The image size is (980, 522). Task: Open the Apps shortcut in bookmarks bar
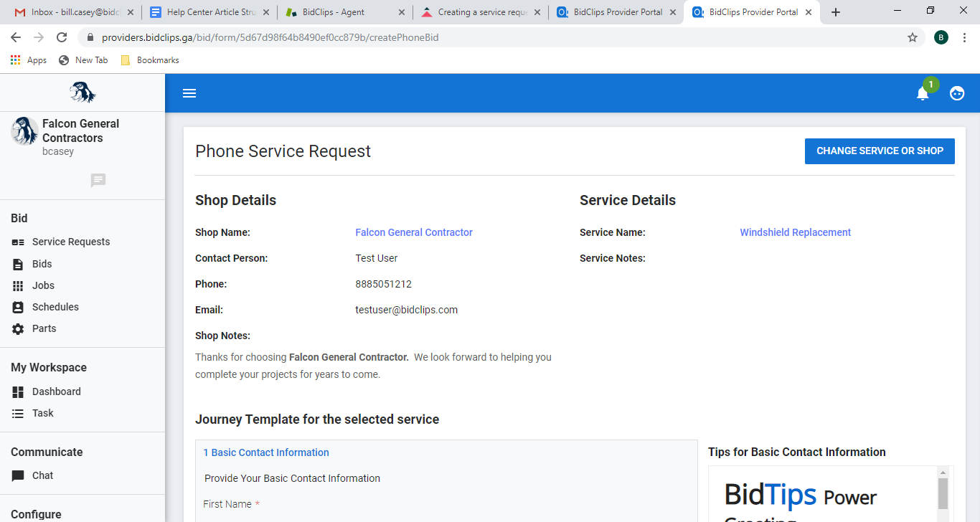tap(29, 60)
